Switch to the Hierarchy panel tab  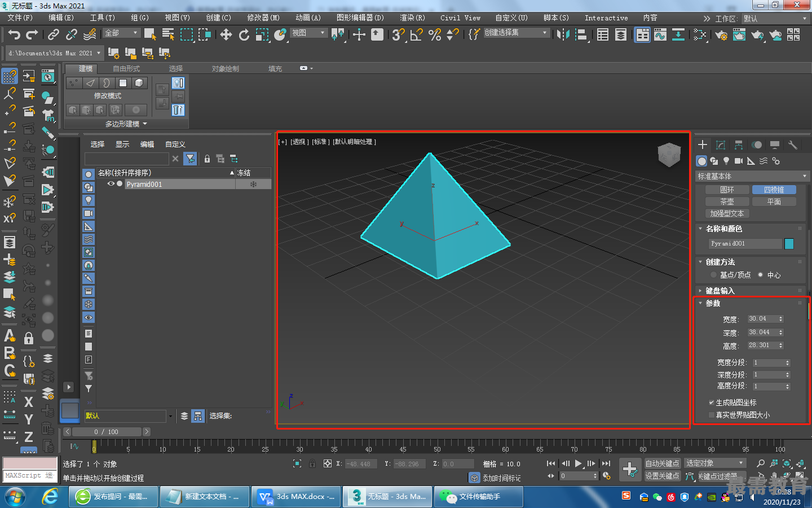pos(738,145)
